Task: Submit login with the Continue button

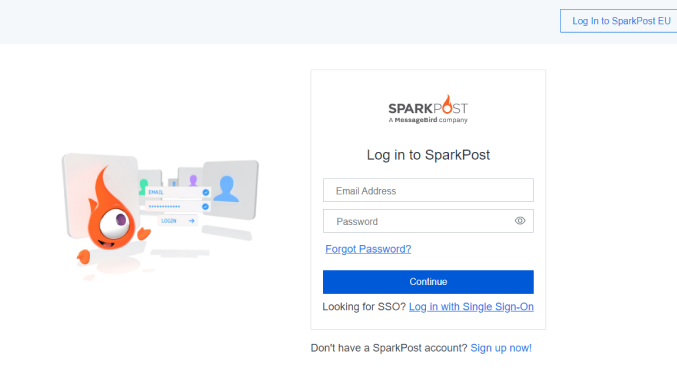Action: (428, 282)
